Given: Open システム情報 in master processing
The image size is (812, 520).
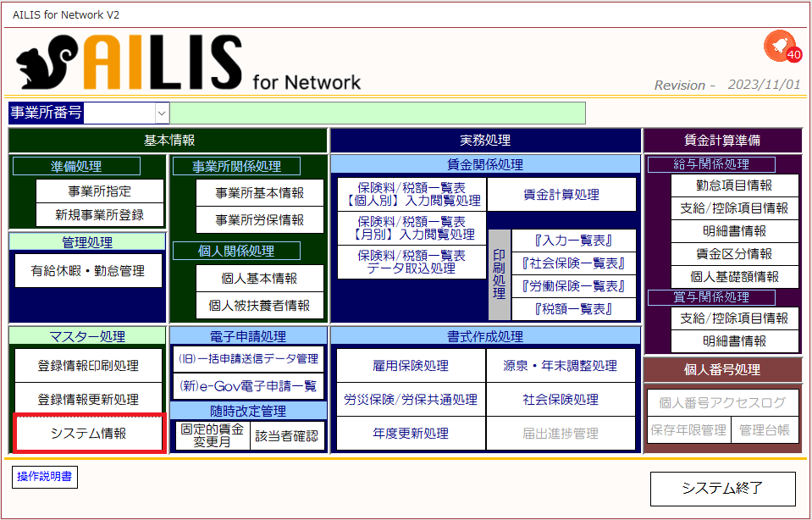Looking at the screenshot, I should point(89,434).
